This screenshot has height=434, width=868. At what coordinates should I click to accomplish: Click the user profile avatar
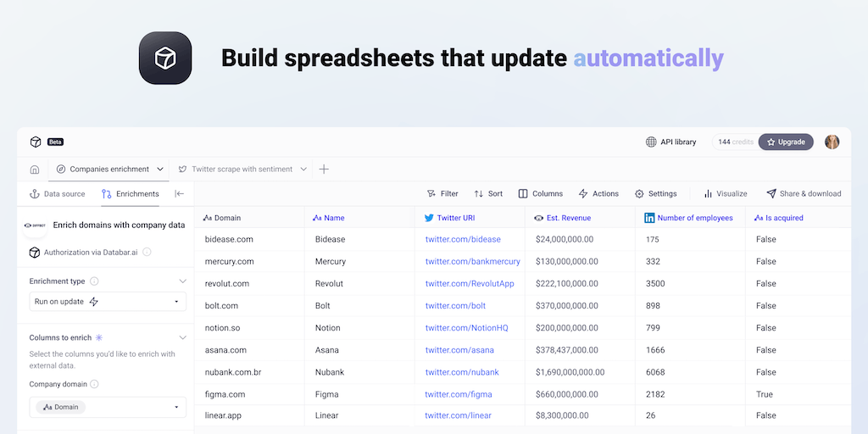832,142
